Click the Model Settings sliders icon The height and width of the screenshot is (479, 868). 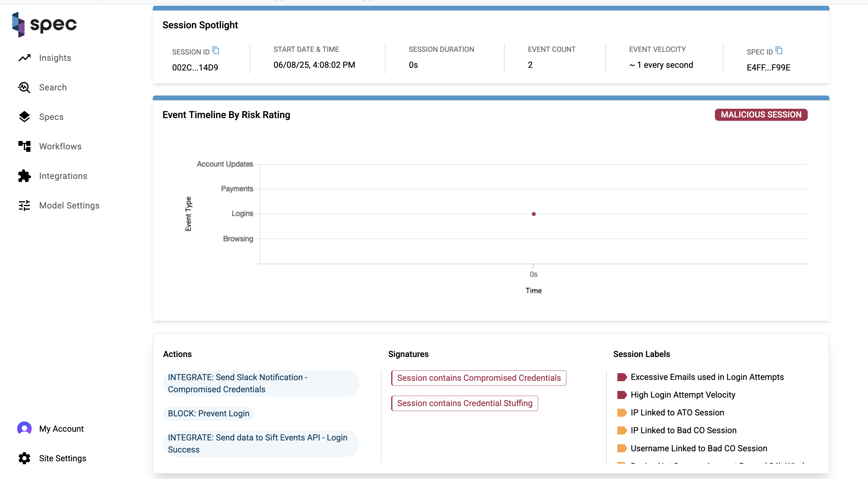24,205
